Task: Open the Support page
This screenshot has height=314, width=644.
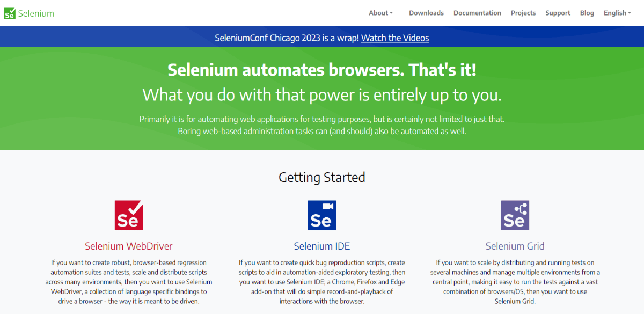Action: (558, 13)
